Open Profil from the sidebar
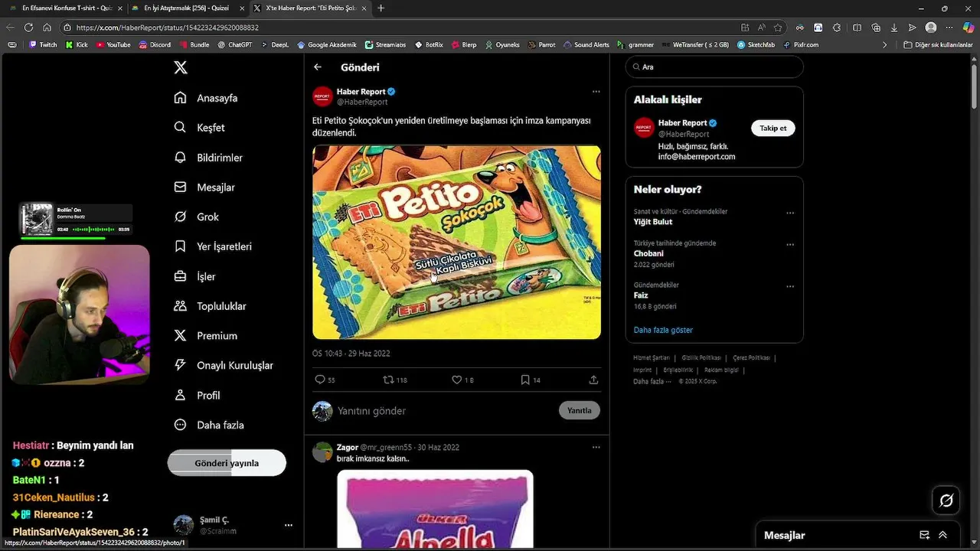This screenshot has height=551, width=980. point(197,395)
